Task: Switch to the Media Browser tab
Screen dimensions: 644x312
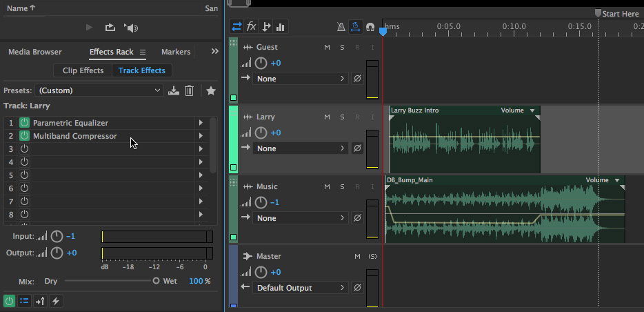Action: (x=35, y=52)
